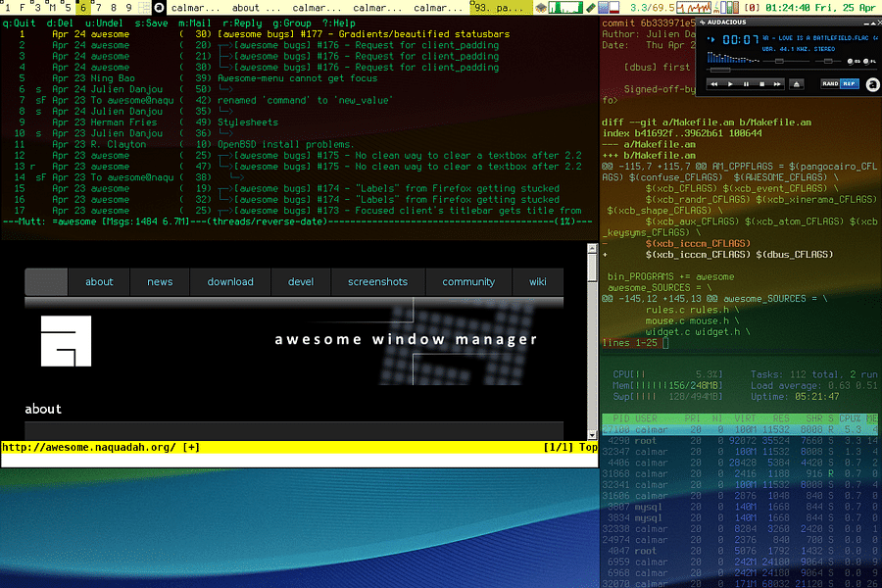Click the pager widget in the top-right statusbar
This screenshot has width=882, height=588.
click(x=600, y=7)
